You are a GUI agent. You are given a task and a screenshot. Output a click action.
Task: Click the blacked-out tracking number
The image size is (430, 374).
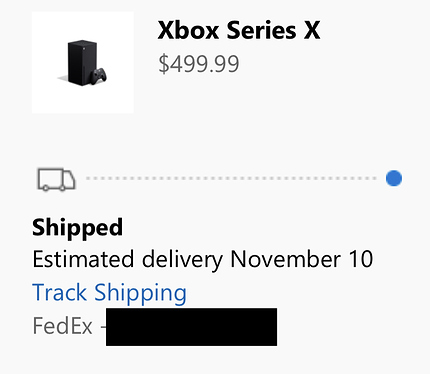pos(191,327)
